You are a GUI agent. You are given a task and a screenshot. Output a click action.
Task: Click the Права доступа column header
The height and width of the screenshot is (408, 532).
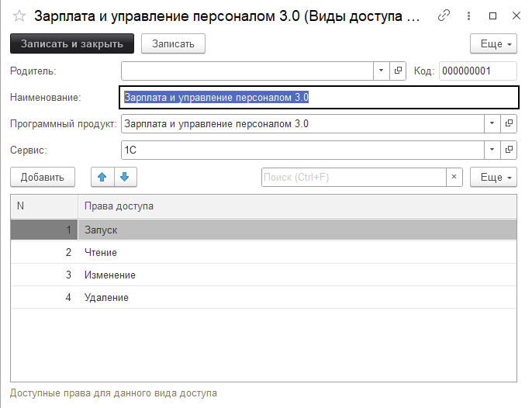click(x=297, y=206)
